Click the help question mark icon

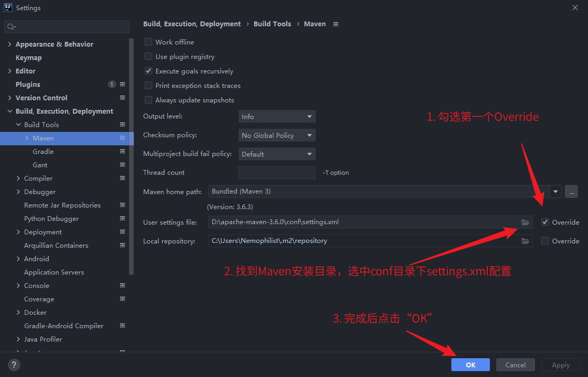pos(14,365)
